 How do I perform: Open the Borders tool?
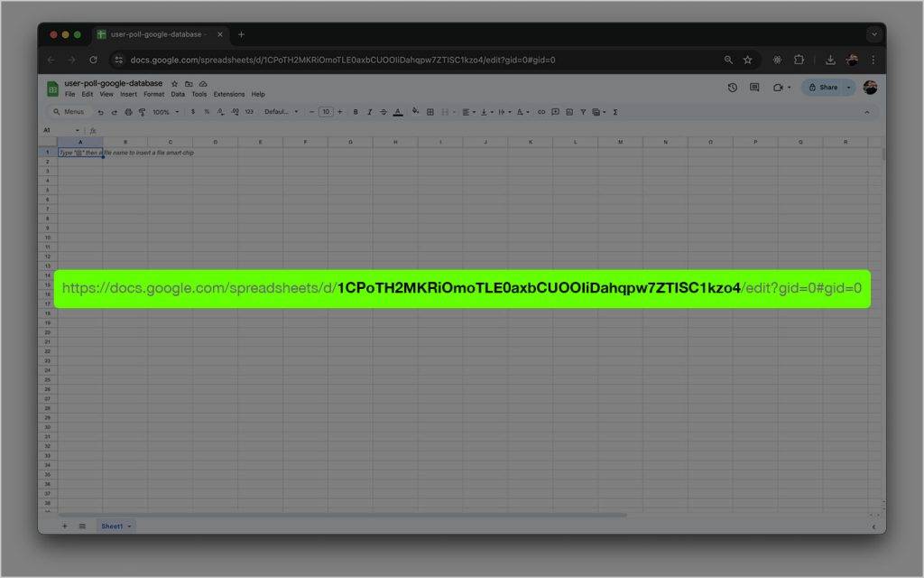(x=430, y=112)
